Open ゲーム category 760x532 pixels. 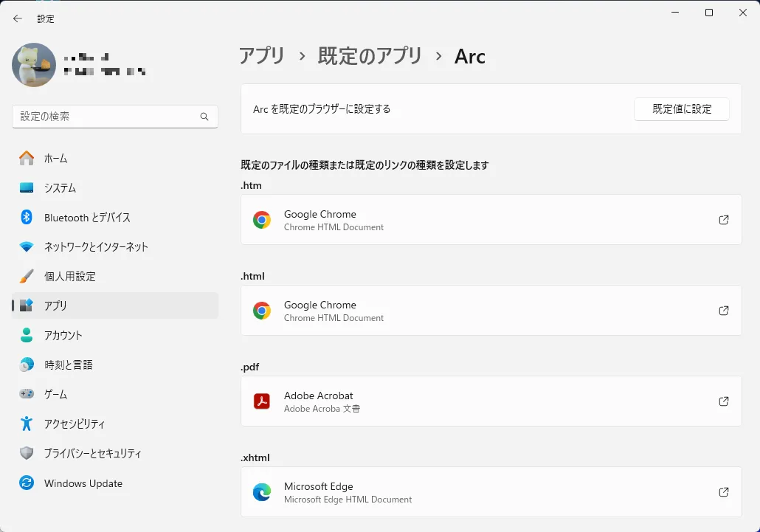(x=115, y=394)
